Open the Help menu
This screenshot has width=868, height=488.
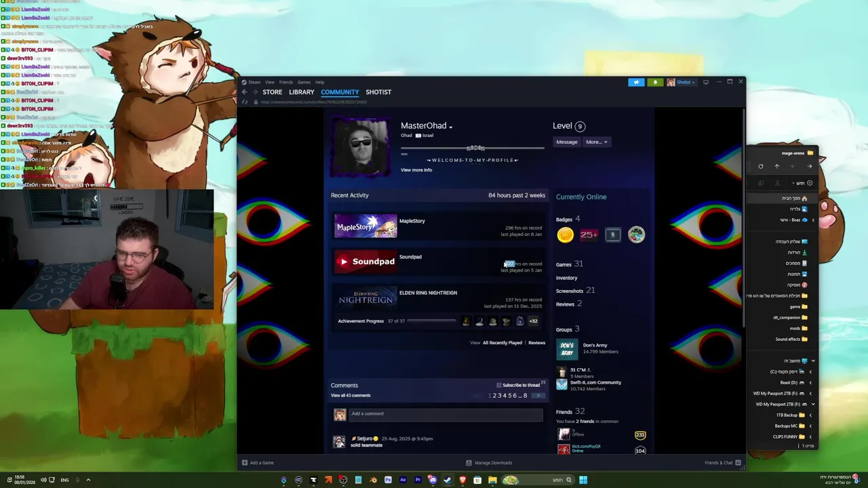(319, 82)
